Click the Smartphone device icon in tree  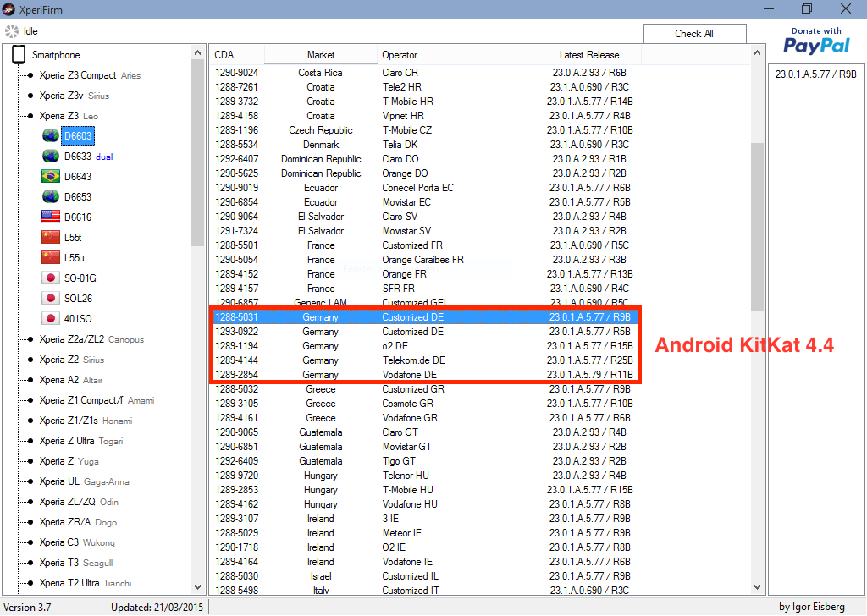point(19,55)
